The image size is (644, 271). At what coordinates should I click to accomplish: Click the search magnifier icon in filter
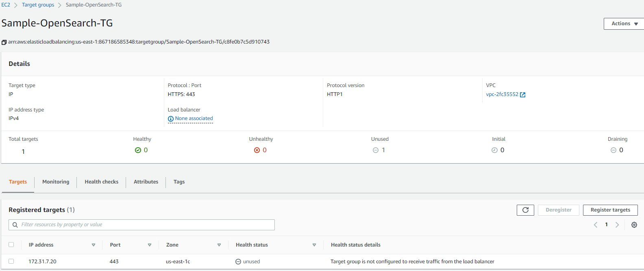tap(15, 225)
